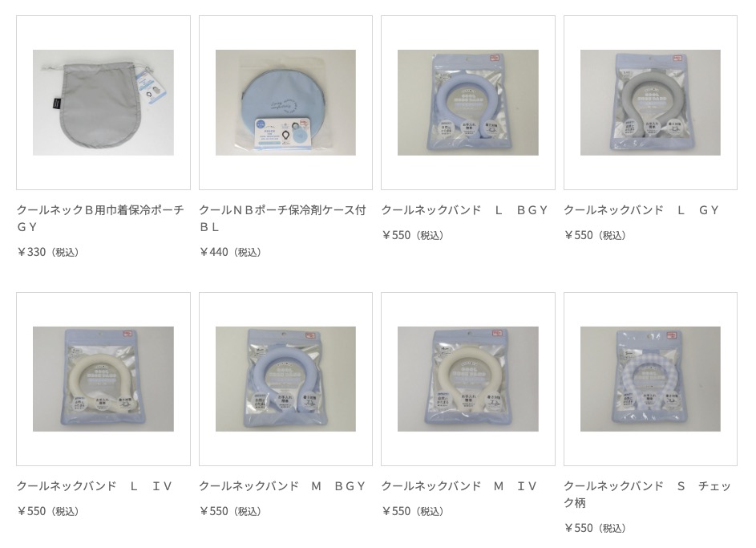Image resolution: width=756 pixels, height=548 pixels.
Task: View the gray neck band L image
Action: [x=650, y=103]
